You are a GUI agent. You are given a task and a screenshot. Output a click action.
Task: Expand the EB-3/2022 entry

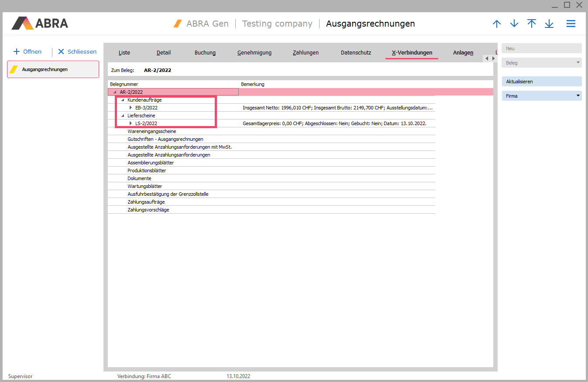tap(131, 108)
